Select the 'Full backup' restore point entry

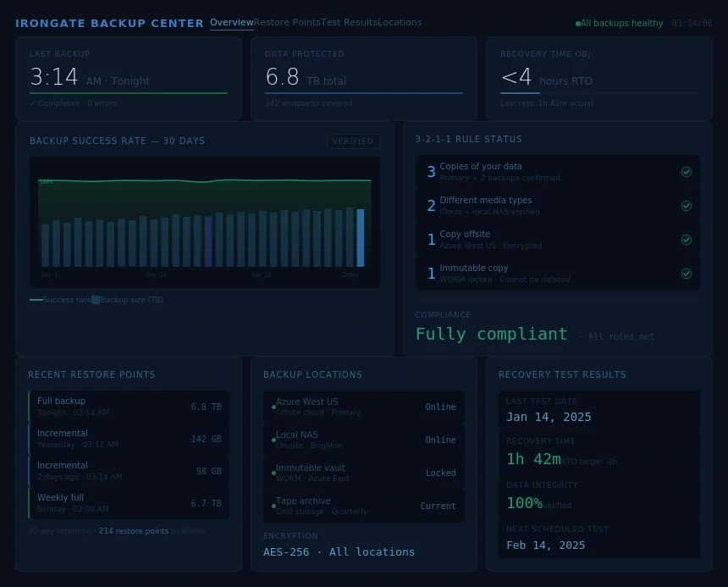pos(129,407)
